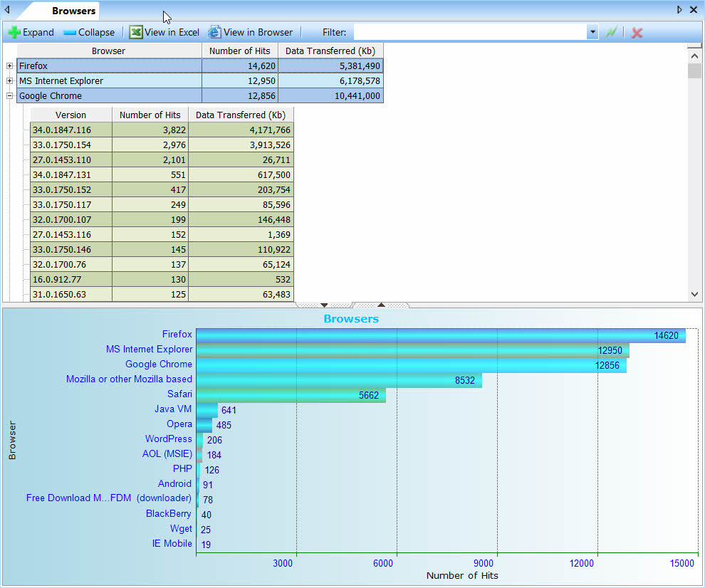The image size is (705, 588).
Task: Click the Android chart label
Action: 174,483
